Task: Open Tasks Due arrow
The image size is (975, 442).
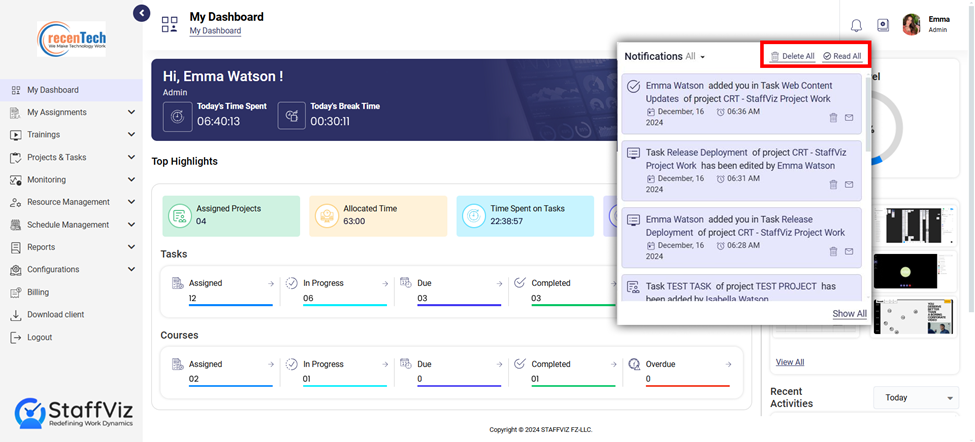Action: (x=499, y=283)
